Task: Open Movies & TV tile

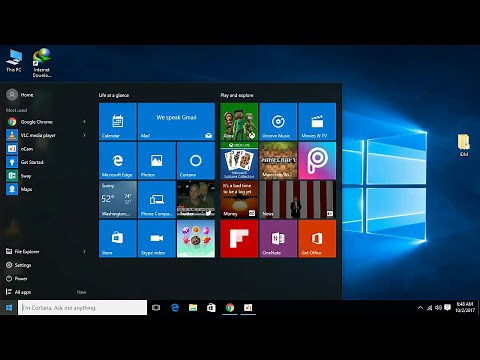Action: (x=317, y=121)
